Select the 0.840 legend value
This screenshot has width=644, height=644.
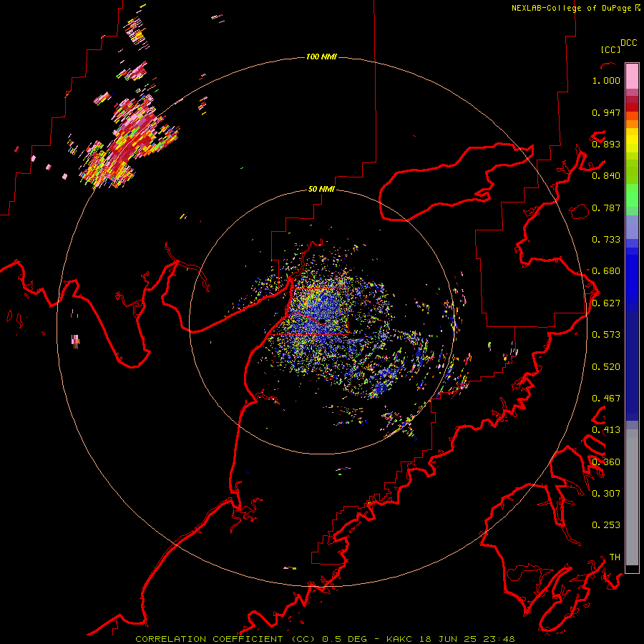tap(606, 176)
